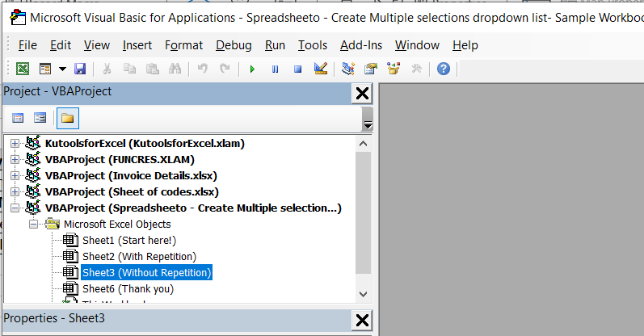Open the Project Explorer toolbar icon
644x336 pixels.
point(348,69)
